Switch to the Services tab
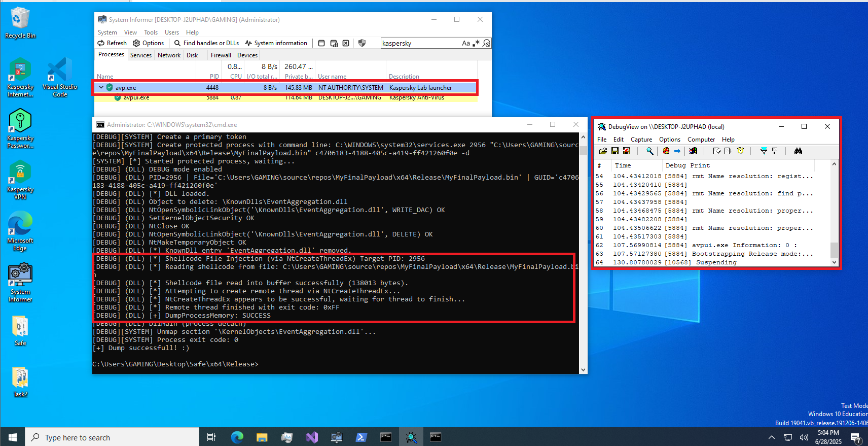This screenshot has height=446, width=868. point(141,55)
